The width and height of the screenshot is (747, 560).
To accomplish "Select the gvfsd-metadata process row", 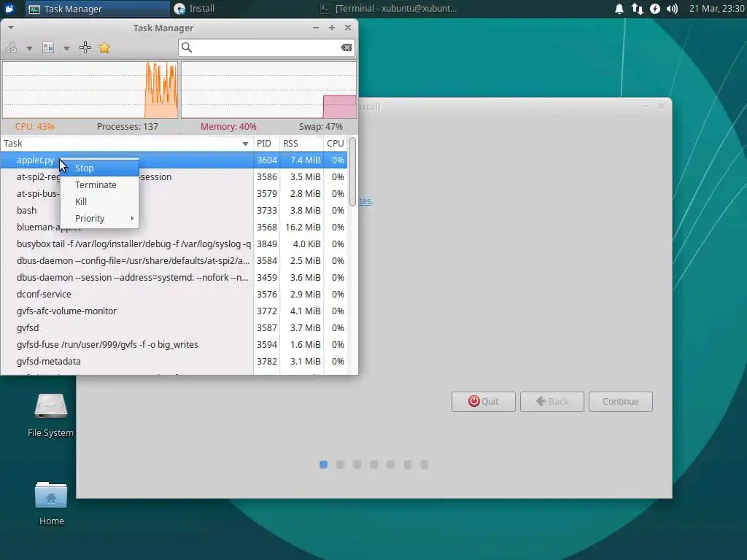I will click(174, 362).
